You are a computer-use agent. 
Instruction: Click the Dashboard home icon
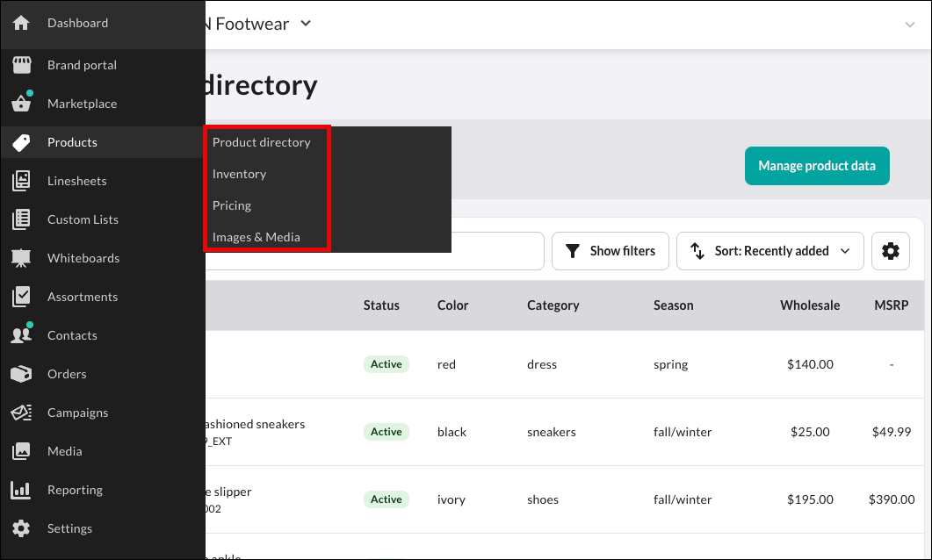coord(21,23)
